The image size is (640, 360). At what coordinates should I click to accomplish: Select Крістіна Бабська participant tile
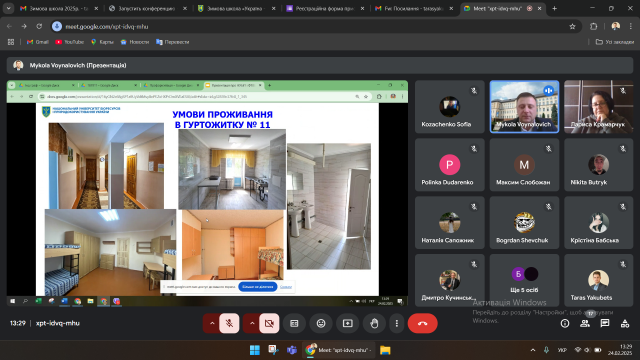[x=598, y=223]
